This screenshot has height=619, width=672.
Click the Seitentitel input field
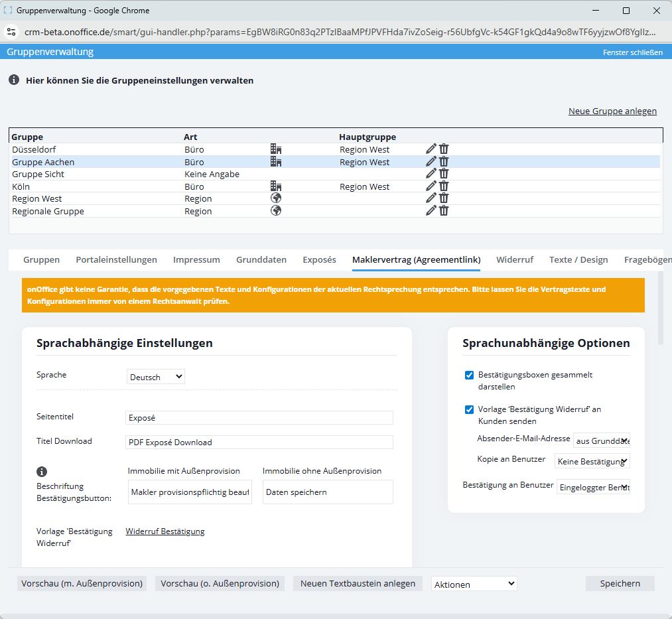tap(259, 417)
